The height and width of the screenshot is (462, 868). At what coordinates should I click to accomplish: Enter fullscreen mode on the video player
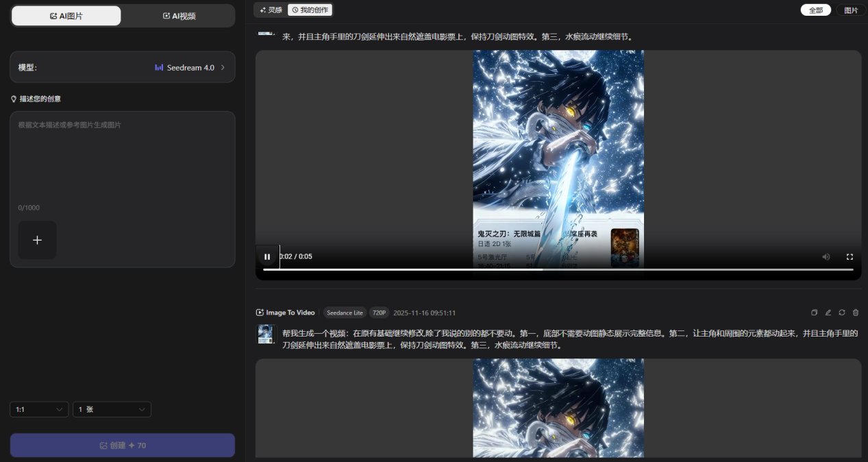[x=850, y=256]
